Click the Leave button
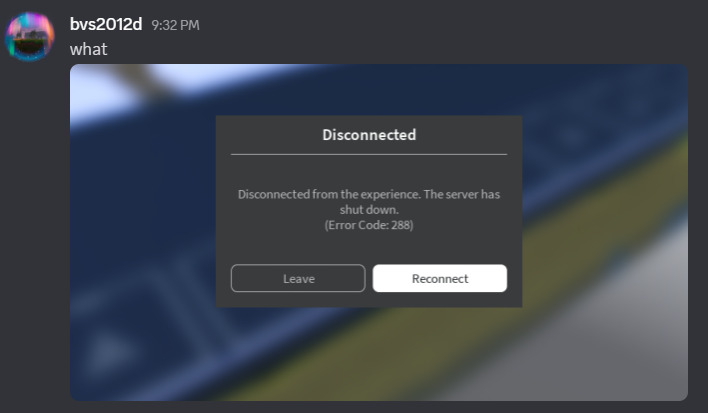Viewport: 708px width, 413px height. (x=298, y=278)
